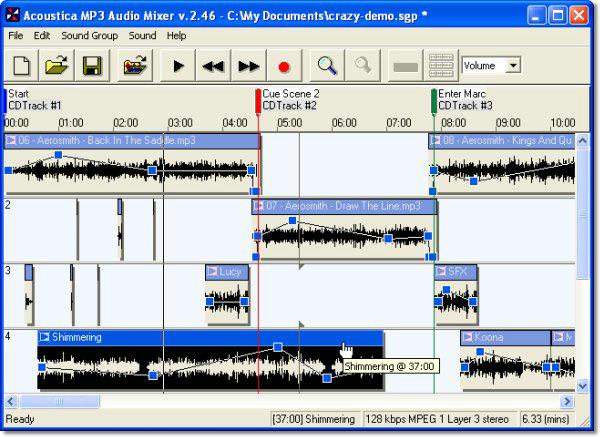
Task: Select the blue Start marker flag
Action: coord(5,101)
